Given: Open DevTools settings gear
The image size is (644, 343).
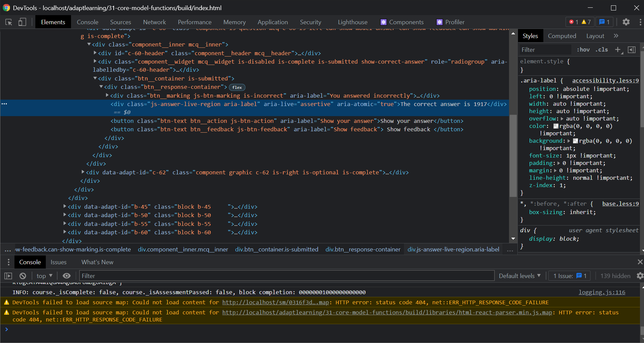Looking at the screenshot, I should click(626, 22).
